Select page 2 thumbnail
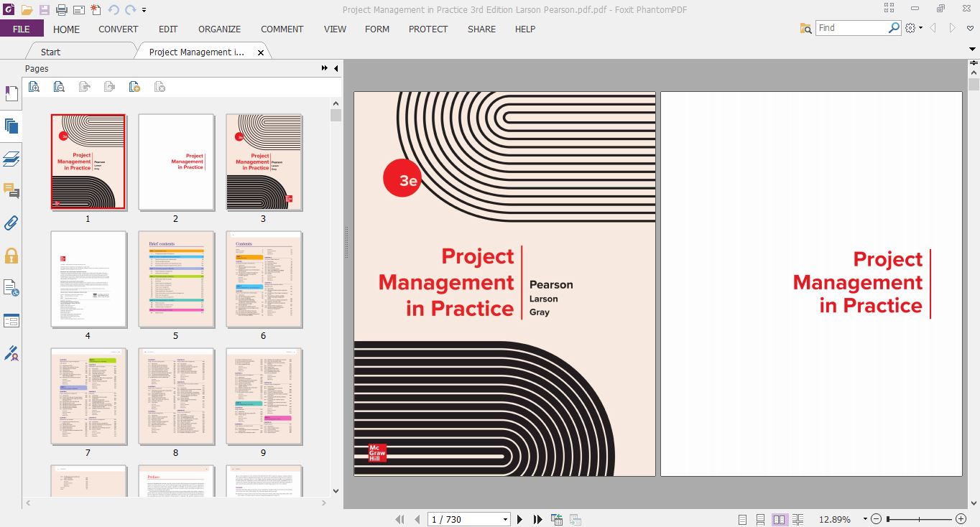 coord(176,162)
